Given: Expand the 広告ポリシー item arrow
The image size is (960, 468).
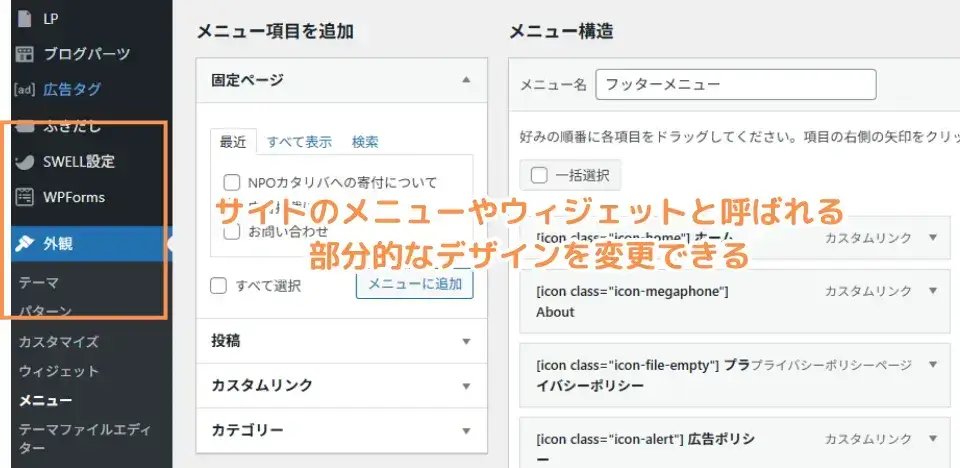Looking at the screenshot, I should tap(933, 439).
